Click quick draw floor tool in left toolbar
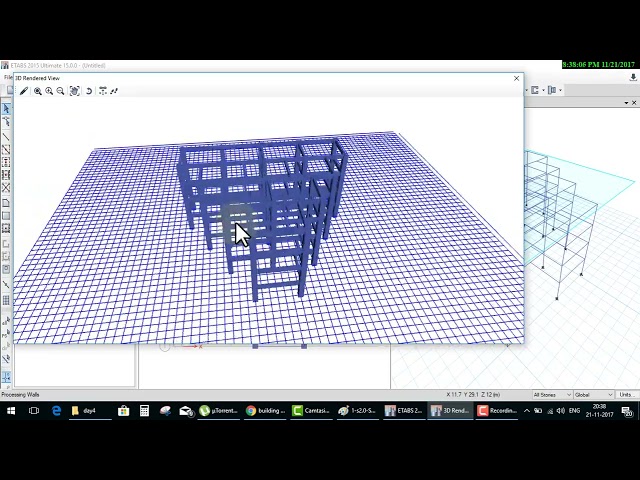 click(x=6, y=228)
